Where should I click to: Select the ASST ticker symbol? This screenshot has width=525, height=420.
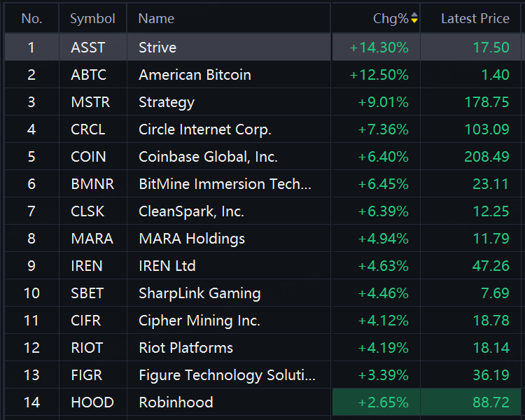[x=88, y=48]
